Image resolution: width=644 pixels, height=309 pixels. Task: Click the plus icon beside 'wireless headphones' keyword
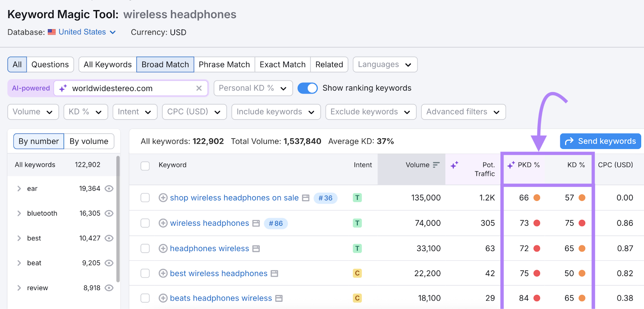163,223
